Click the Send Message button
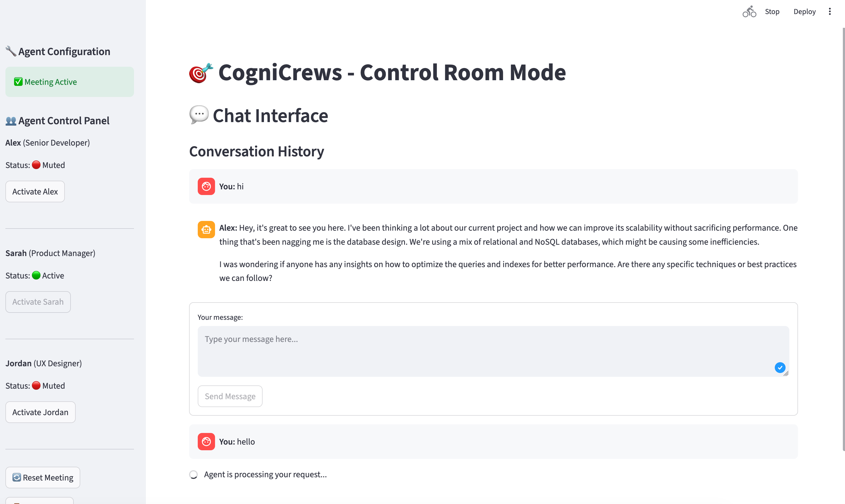The image size is (845, 504). point(230,396)
